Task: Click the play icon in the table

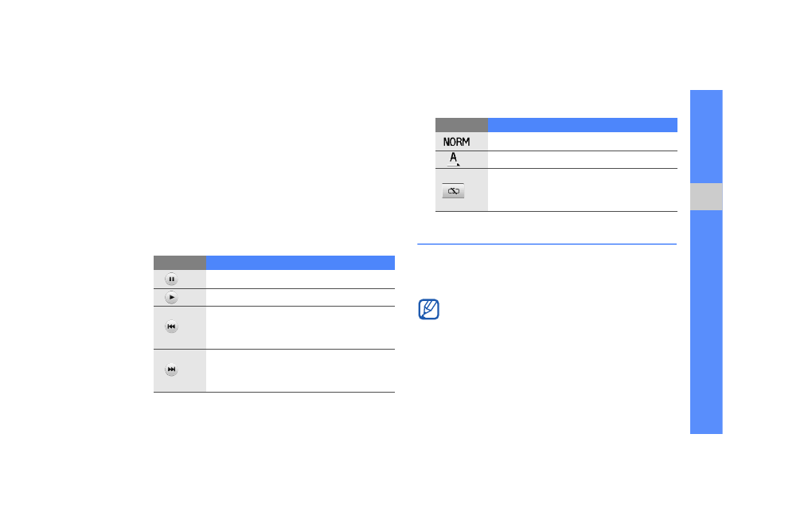Action: coord(171,297)
